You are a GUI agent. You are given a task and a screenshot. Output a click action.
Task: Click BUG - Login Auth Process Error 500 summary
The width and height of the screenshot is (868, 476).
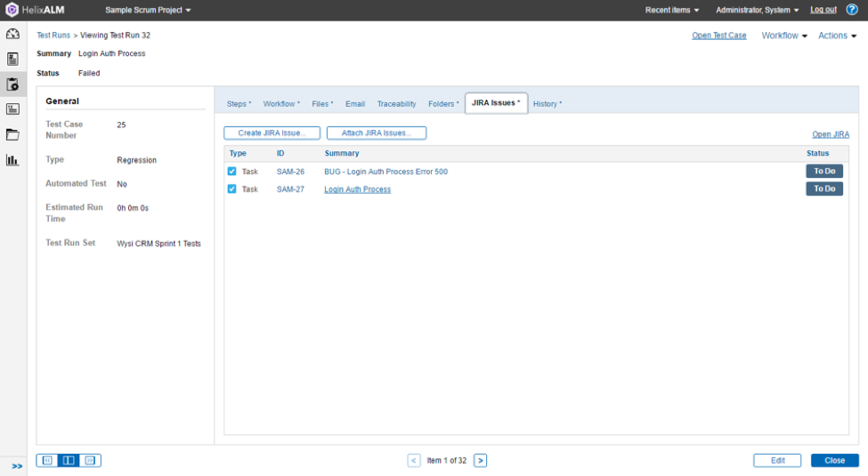pos(385,172)
